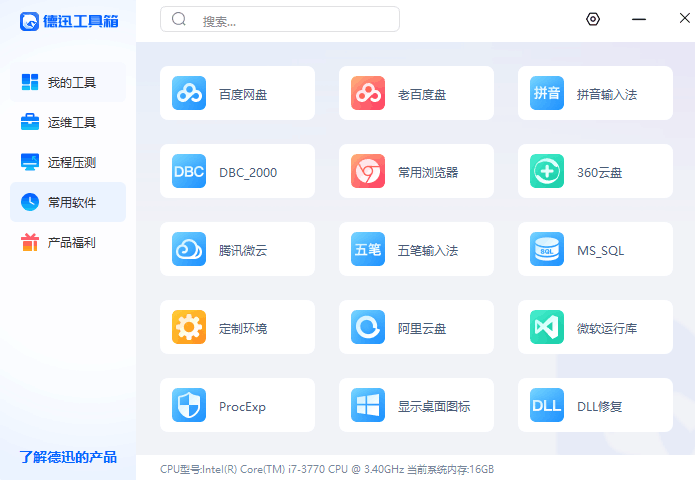
Task: Click the 拼音输入法 icon
Action: point(546,94)
